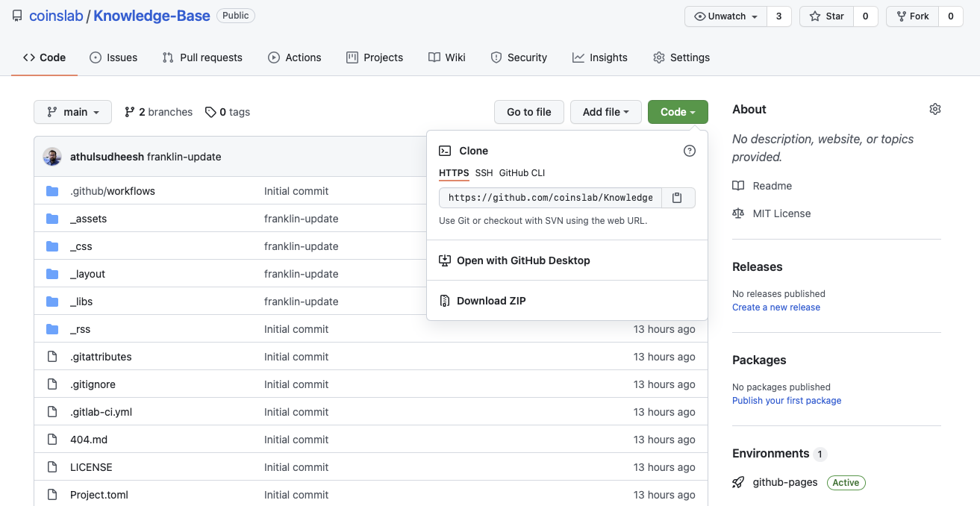Open the Projects tab
The image size is (980, 506).
click(x=375, y=57)
